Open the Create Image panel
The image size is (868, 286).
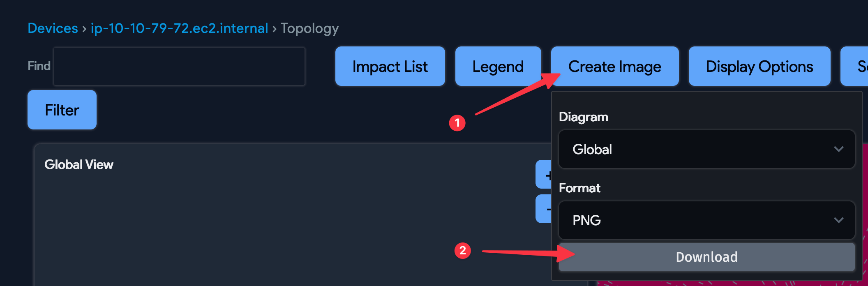(x=615, y=66)
